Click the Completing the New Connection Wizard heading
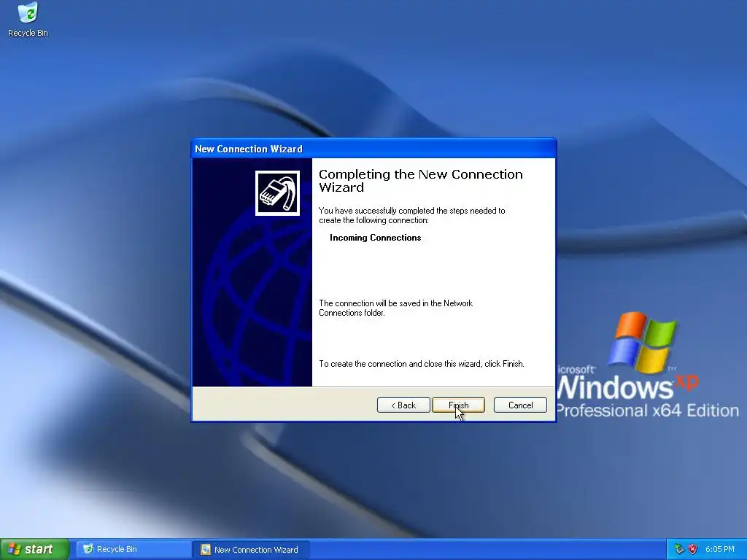 click(421, 181)
